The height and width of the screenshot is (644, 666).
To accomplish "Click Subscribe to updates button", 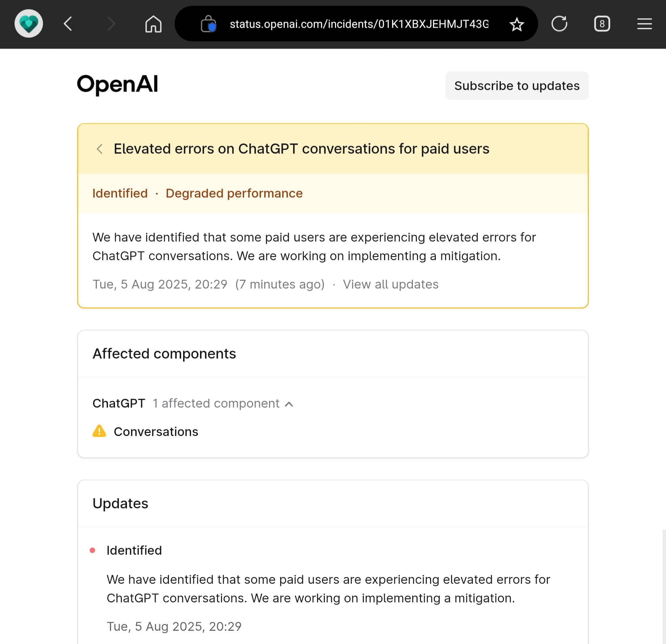I will pyautogui.click(x=517, y=86).
